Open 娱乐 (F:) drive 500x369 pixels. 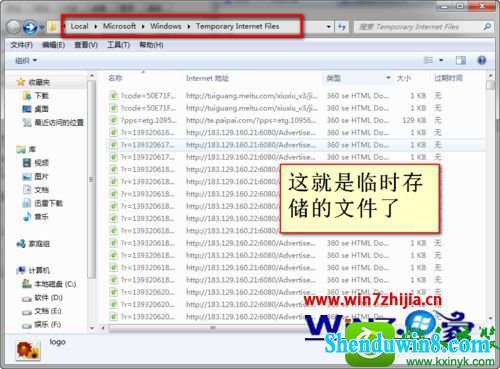point(48,324)
